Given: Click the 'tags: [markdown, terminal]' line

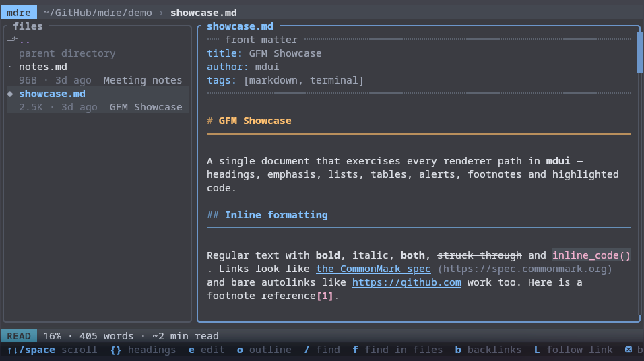Looking at the screenshot, I should point(285,80).
